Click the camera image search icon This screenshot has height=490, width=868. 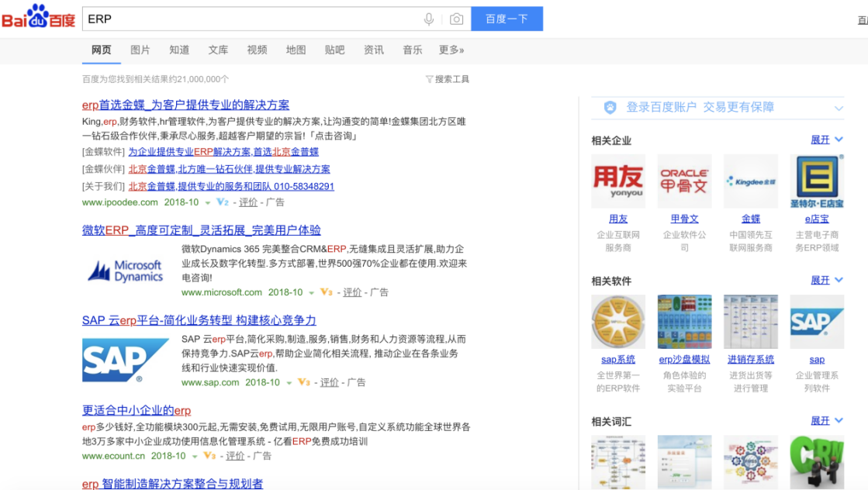[456, 19]
